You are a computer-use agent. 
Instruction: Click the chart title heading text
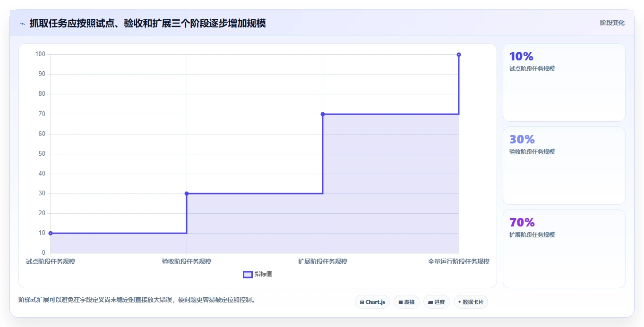[147, 23]
